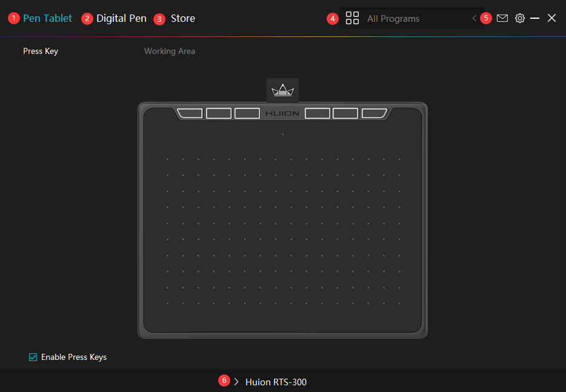566x392 pixels.
Task: Expand the device list chevron beside Huion RTS-300
Action: [x=236, y=382]
